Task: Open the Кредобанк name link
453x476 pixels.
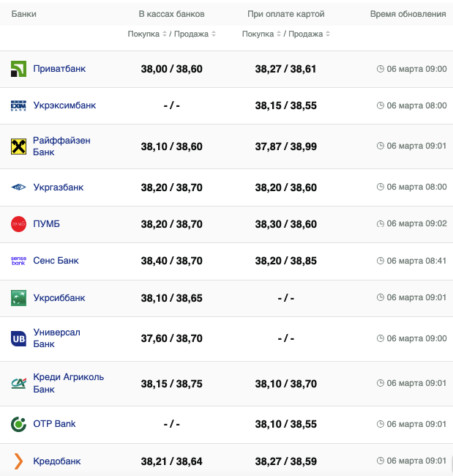Action: pyautogui.click(x=57, y=461)
